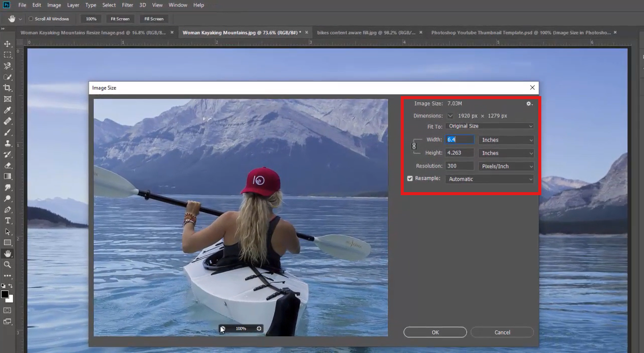The image size is (644, 353).
Task: Toggle the constrain proportions link icon
Action: click(x=414, y=146)
